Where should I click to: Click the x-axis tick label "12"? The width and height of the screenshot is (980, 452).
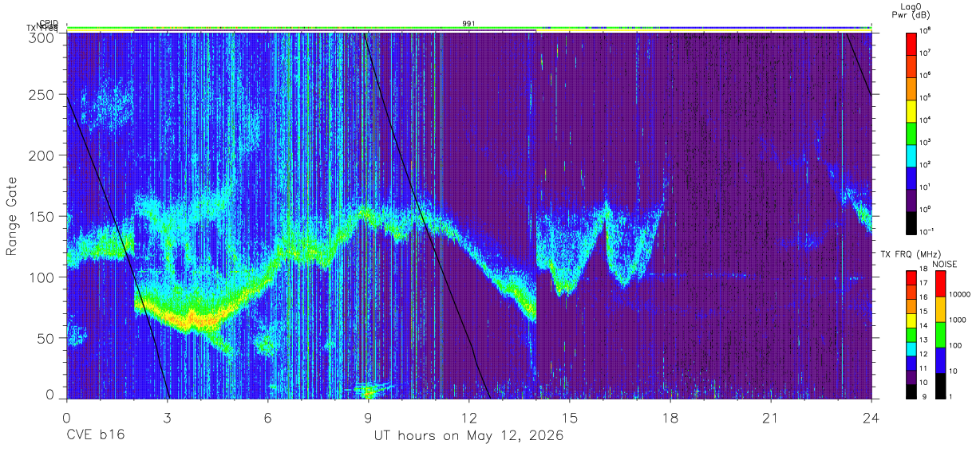point(468,418)
